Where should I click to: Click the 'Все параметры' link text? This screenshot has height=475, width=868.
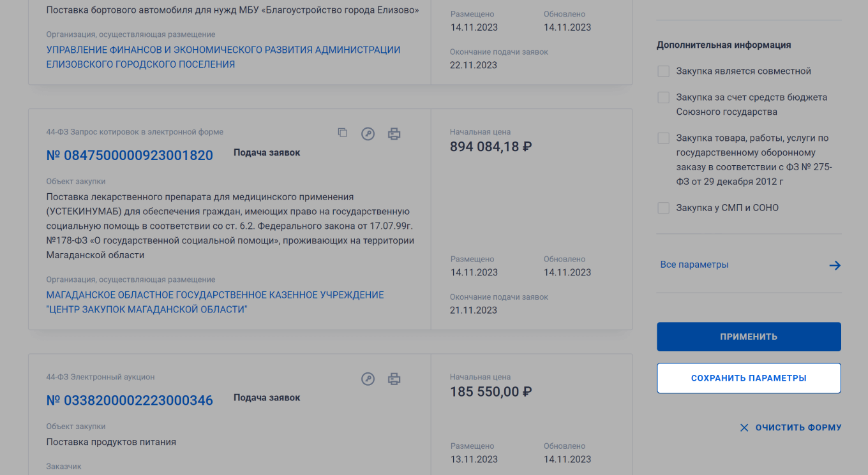(x=694, y=265)
